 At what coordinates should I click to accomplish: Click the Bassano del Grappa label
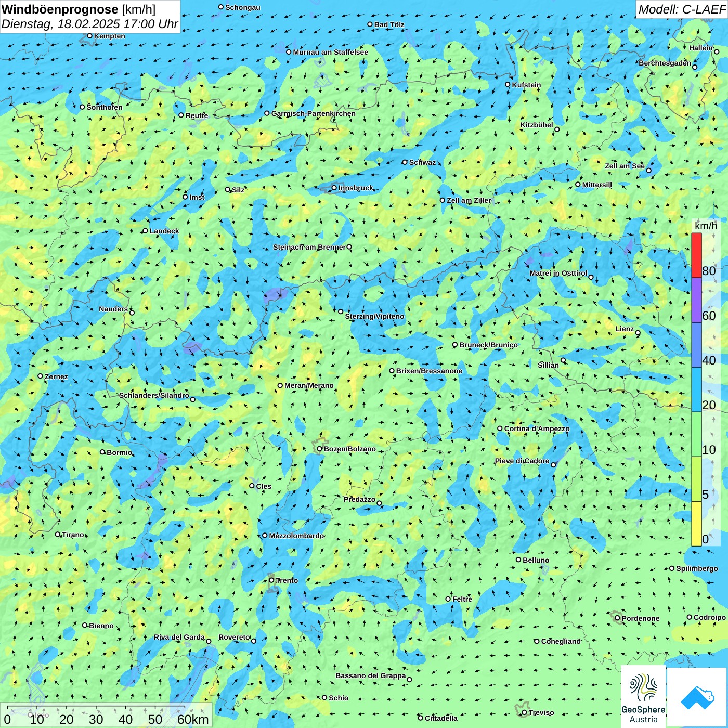tap(371, 675)
